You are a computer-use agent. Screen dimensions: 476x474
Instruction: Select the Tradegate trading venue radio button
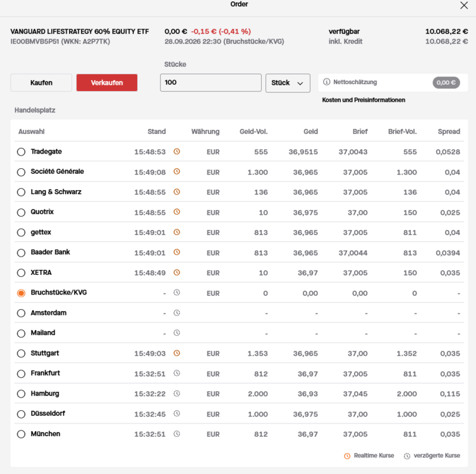pyautogui.click(x=21, y=152)
